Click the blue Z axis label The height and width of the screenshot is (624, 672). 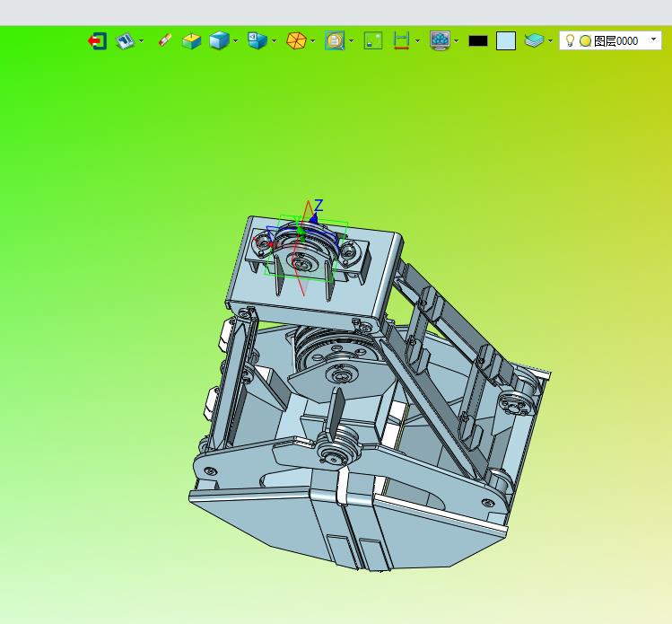[319, 205]
